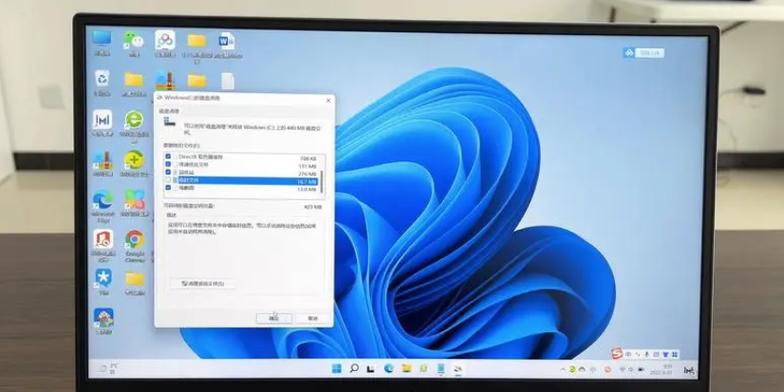The height and width of the screenshot is (392, 784).
Task: Click the Cancel button in Disk Cleanup
Action: point(312,318)
